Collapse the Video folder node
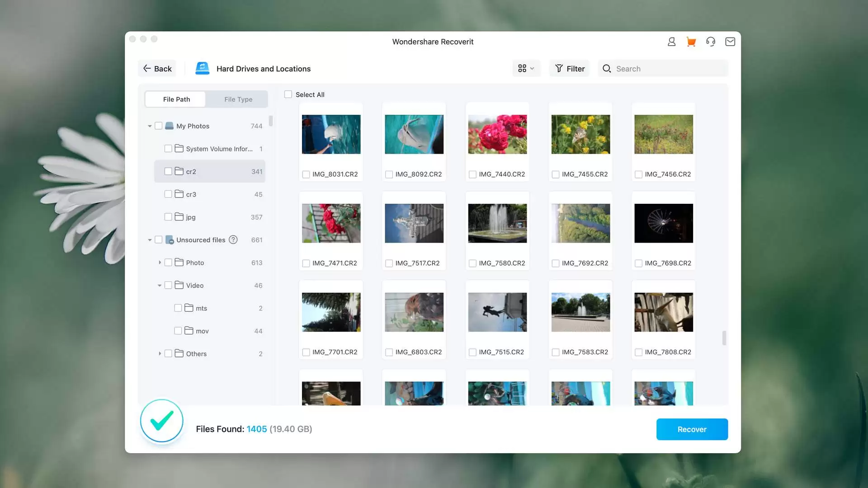868x488 pixels. click(x=160, y=286)
